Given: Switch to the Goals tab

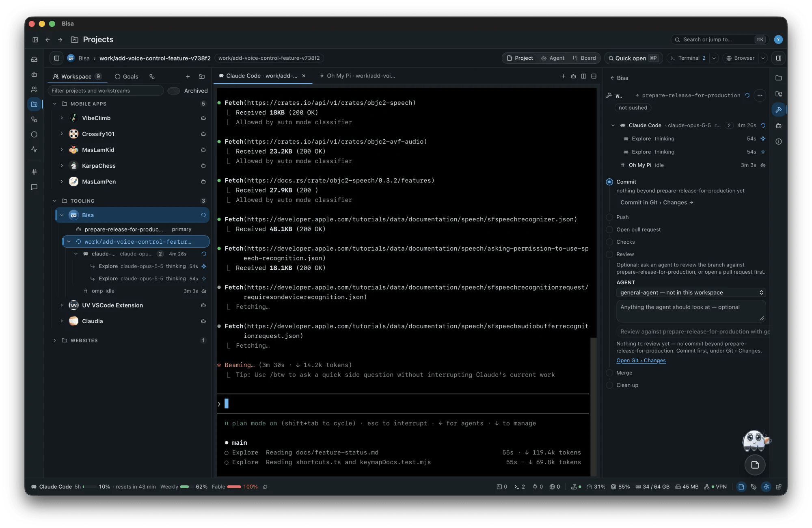Looking at the screenshot, I should click(126, 77).
